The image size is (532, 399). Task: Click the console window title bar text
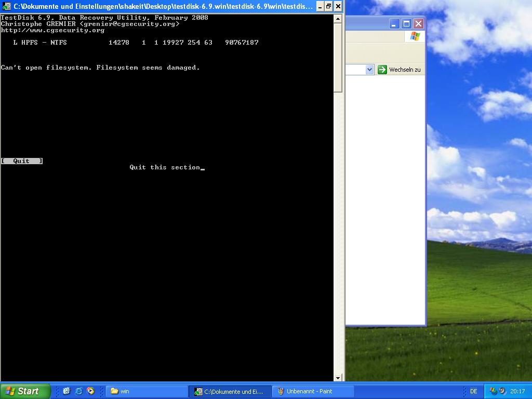tap(163, 6)
